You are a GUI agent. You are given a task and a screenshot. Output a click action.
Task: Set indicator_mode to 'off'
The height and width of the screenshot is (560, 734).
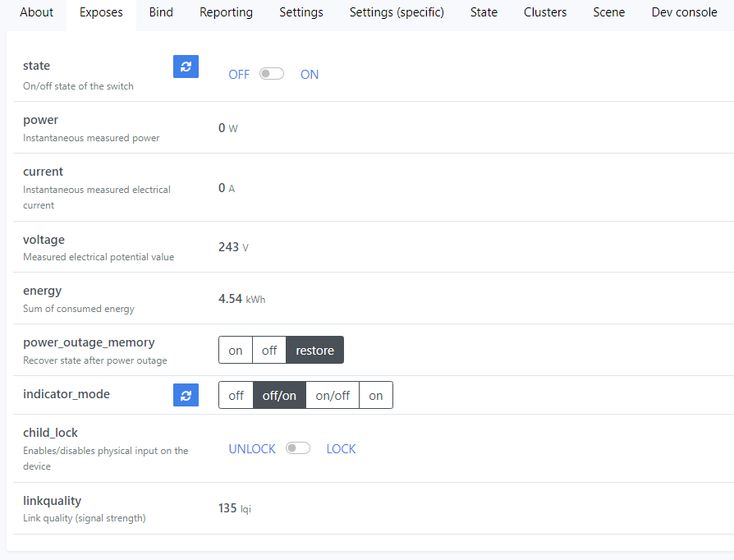coord(236,395)
